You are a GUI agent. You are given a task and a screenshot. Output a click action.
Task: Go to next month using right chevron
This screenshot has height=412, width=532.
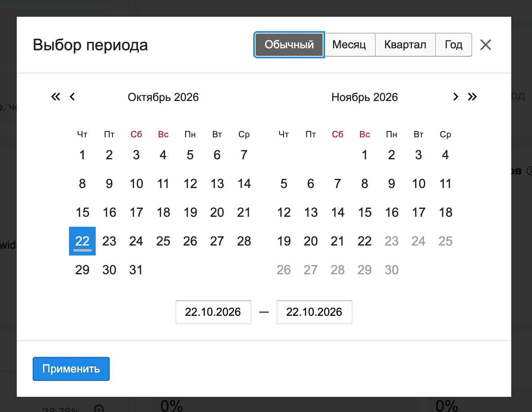(x=456, y=97)
